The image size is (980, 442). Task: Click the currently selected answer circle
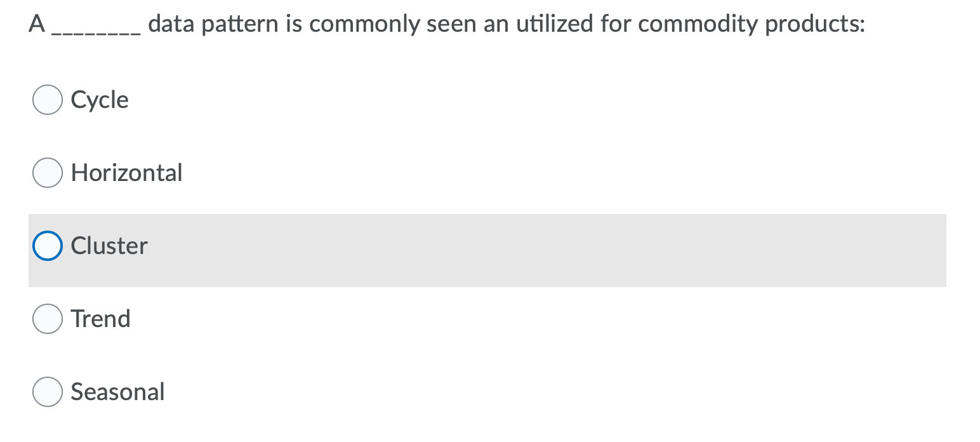(x=47, y=245)
